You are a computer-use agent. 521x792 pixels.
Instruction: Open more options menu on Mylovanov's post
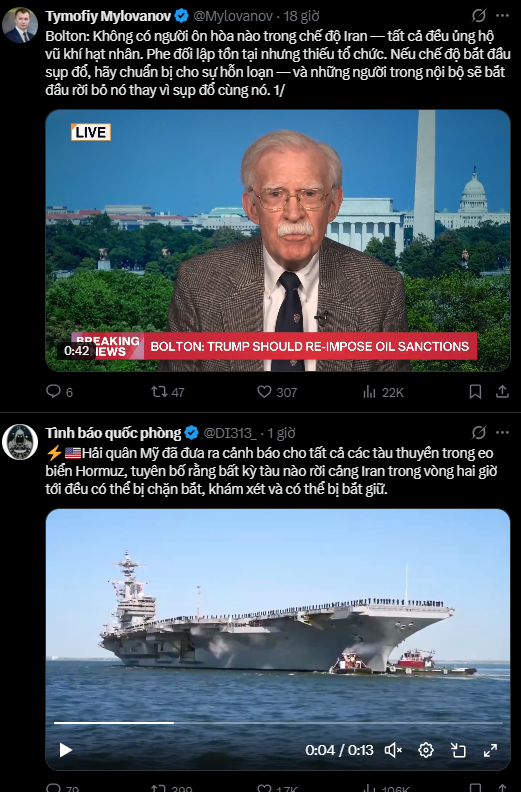[x=502, y=16]
